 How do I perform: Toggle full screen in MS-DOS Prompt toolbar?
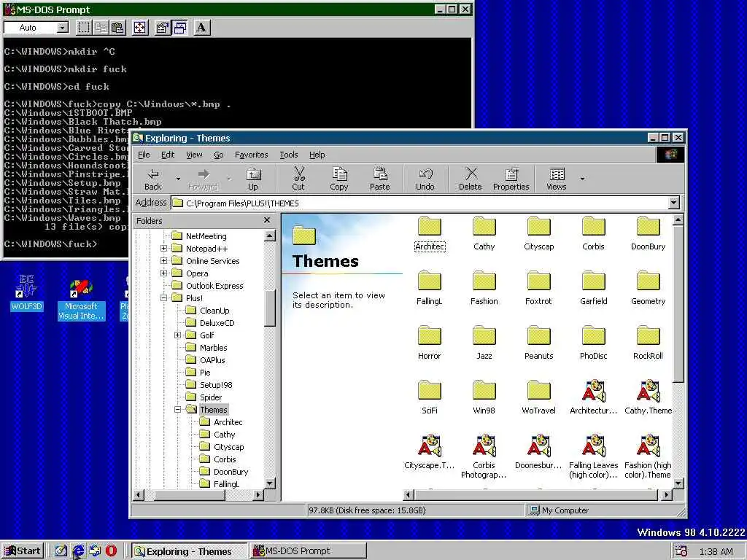coord(139,28)
